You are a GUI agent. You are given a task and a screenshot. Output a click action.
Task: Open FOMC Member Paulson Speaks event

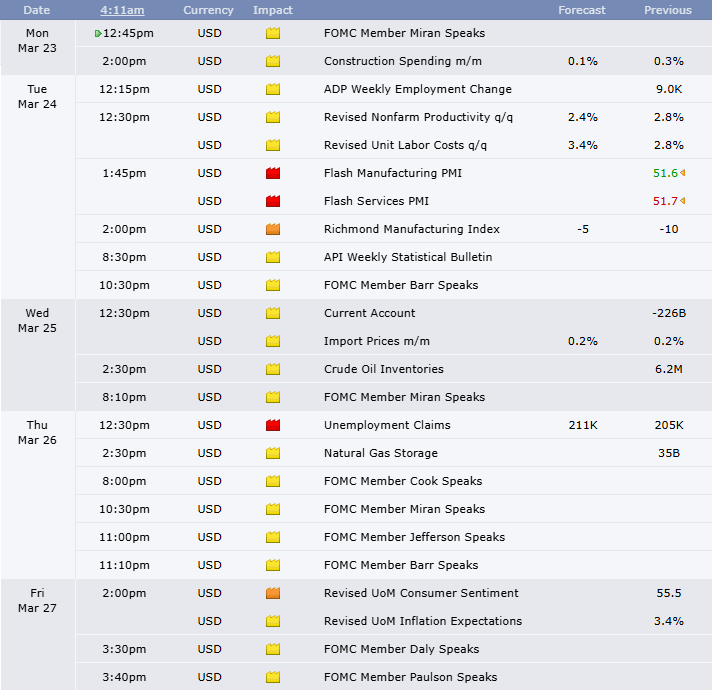[410, 677]
